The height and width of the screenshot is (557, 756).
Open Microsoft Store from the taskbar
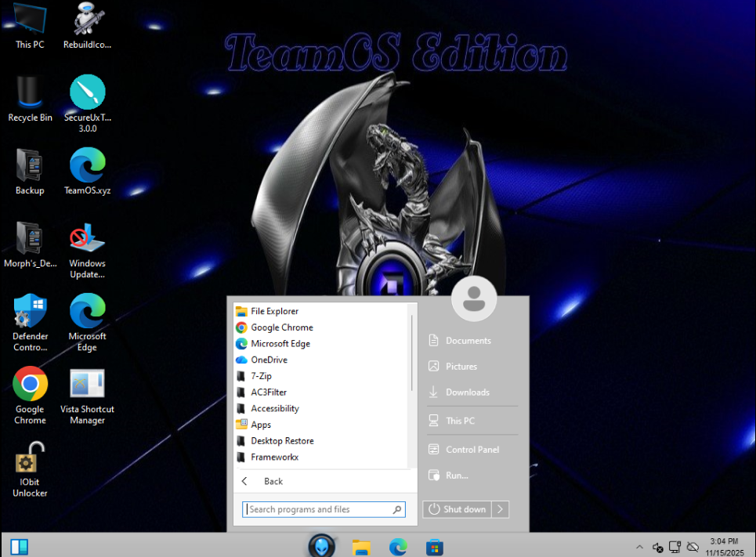point(435,547)
